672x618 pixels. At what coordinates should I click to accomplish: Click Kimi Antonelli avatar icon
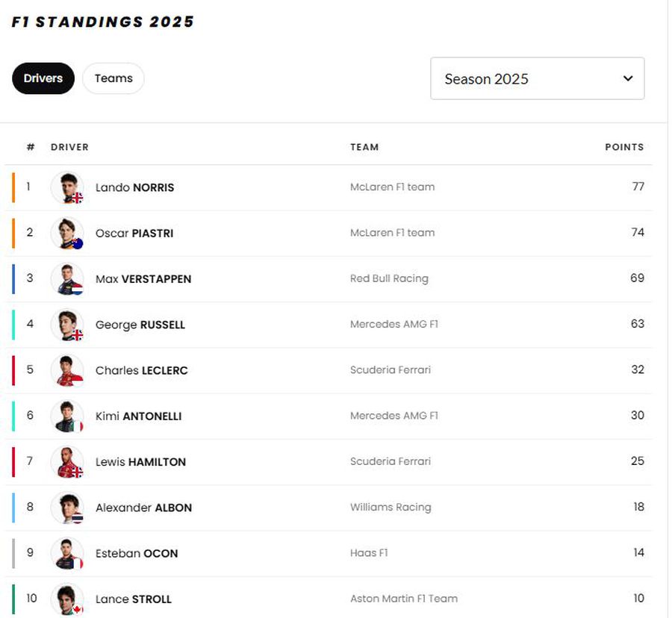pos(67,416)
